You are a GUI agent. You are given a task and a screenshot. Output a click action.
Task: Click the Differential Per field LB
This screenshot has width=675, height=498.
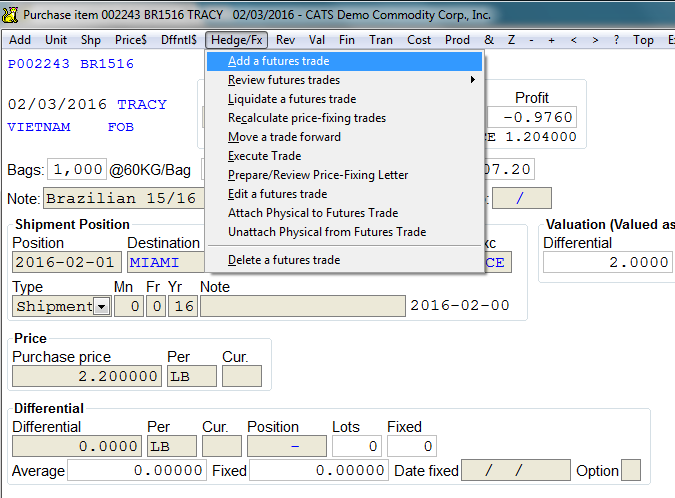[x=172, y=446]
